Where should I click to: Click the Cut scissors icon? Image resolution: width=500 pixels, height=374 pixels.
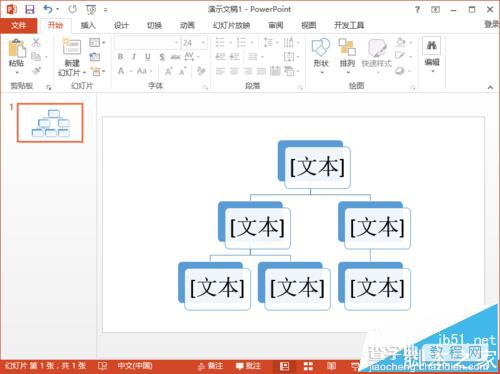tap(36, 43)
